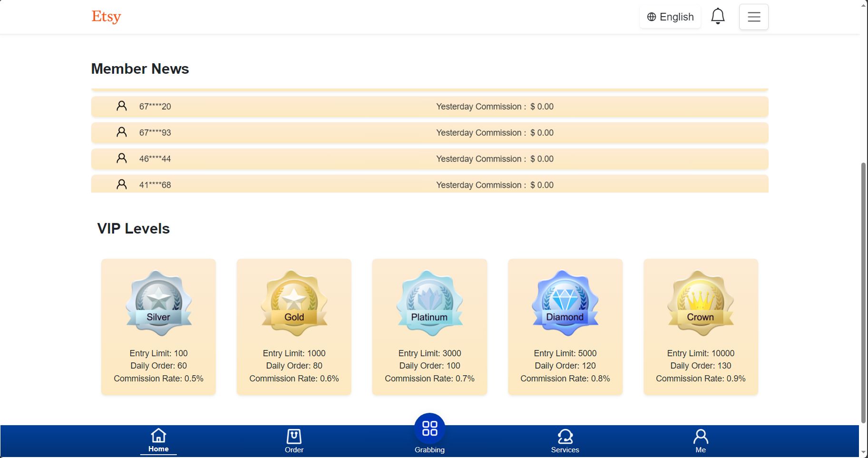Select the Gold VIP badge
The height and width of the screenshot is (458, 868).
click(294, 303)
